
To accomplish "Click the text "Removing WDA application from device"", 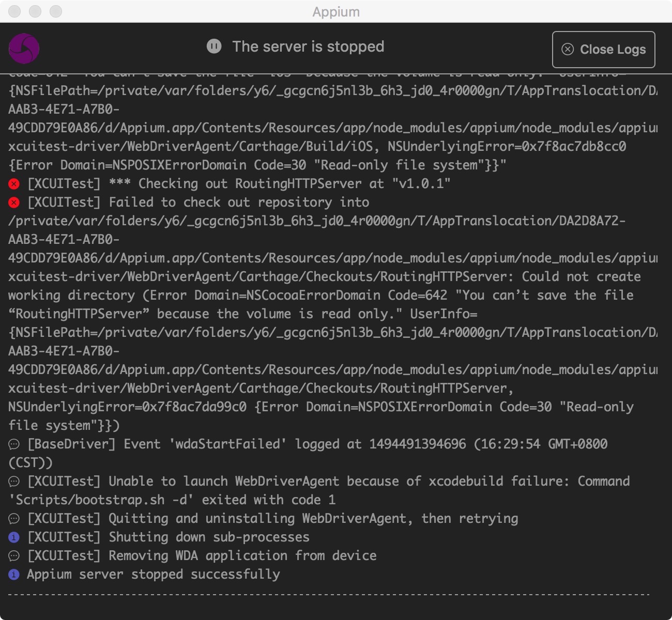I will pyautogui.click(x=242, y=556).
